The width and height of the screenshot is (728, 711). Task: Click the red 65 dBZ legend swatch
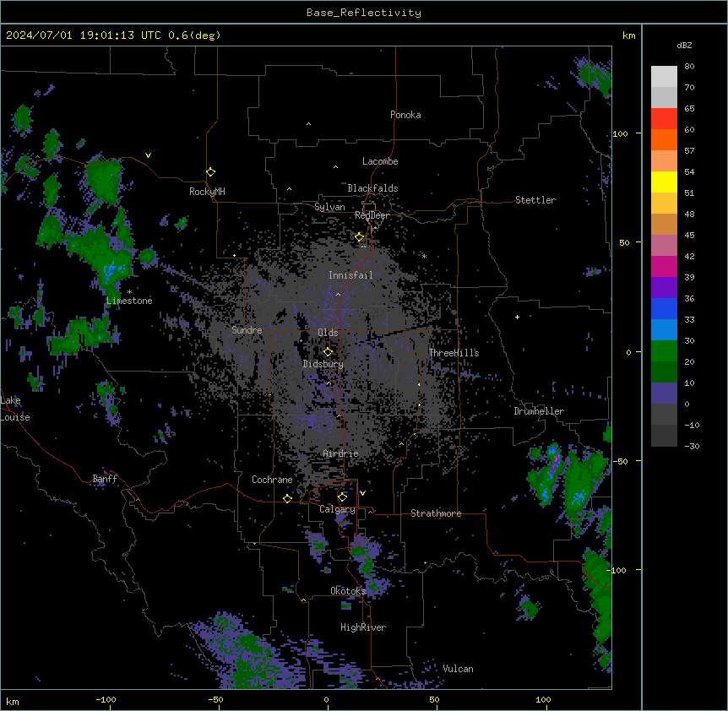[664, 119]
